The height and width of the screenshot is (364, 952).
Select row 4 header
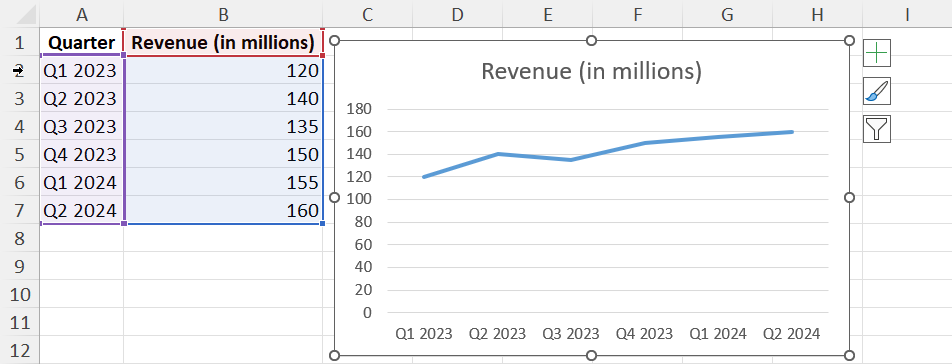coord(19,126)
